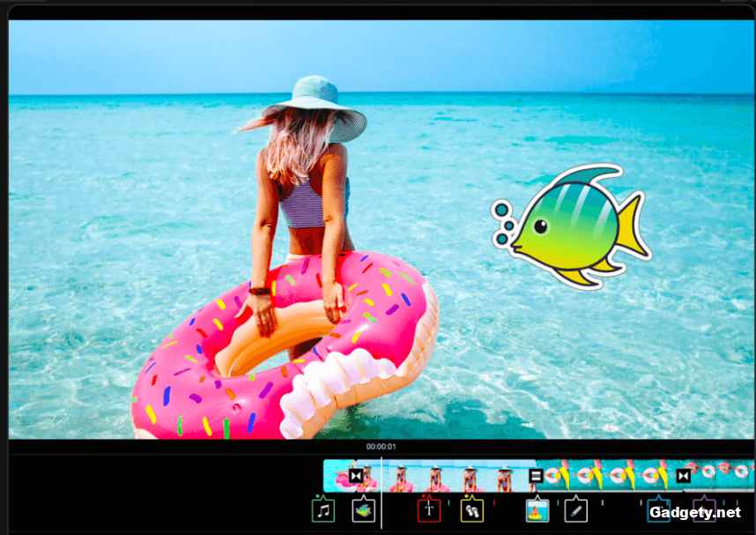Open the fish sticker timeline marker

(363, 510)
